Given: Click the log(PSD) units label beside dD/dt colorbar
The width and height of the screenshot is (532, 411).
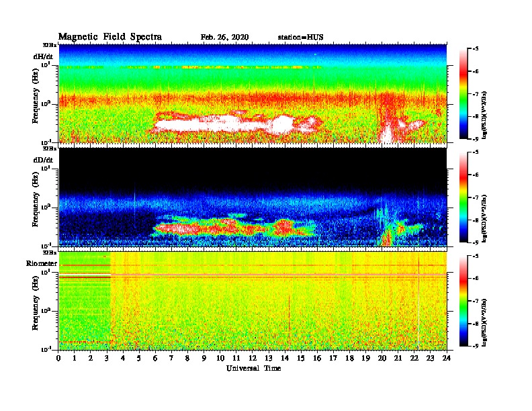Looking at the screenshot, I should 484,218.
